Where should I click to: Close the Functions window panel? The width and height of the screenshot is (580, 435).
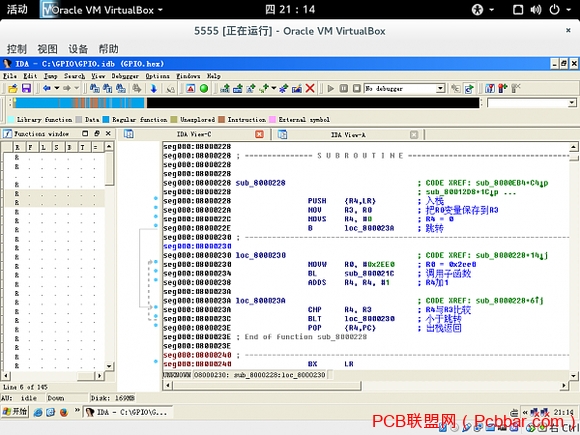coord(108,134)
